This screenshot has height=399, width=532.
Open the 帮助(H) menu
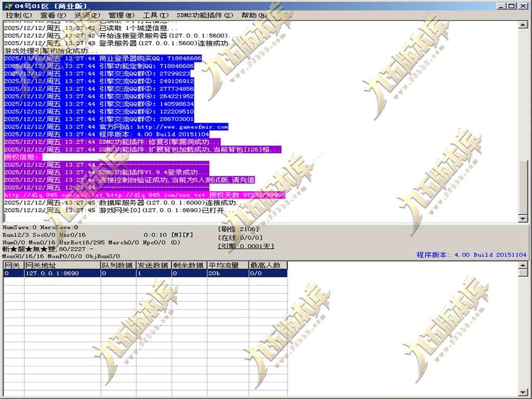pyautogui.click(x=254, y=15)
